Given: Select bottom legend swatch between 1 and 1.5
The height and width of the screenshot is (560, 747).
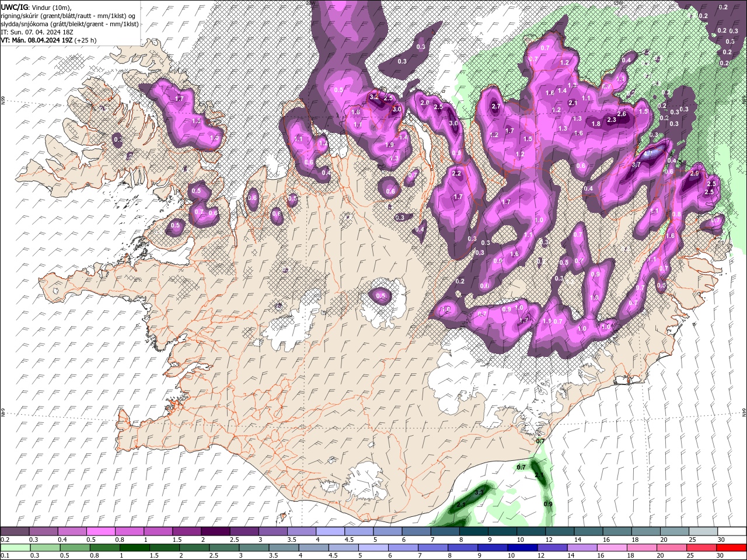Looking at the screenshot, I should (134, 548).
